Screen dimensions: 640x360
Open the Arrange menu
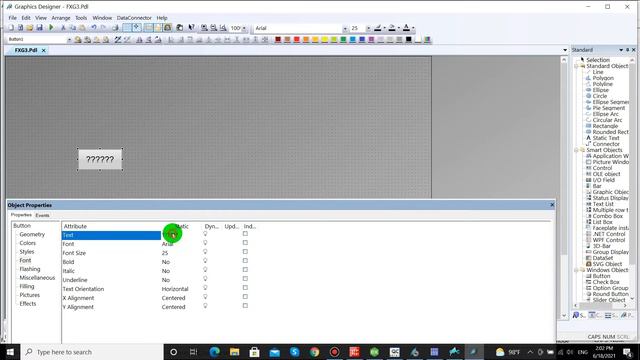tap(61, 18)
